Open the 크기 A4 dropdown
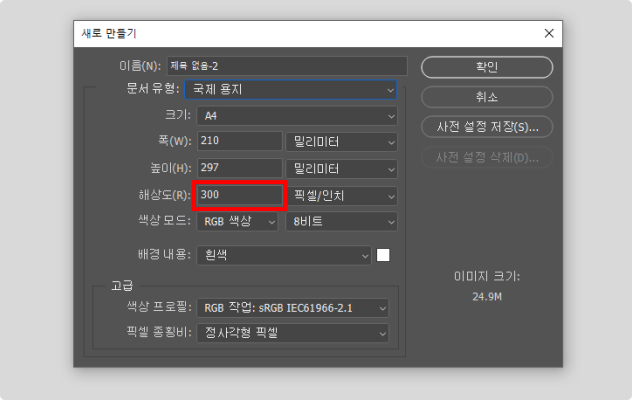The width and height of the screenshot is (632, 400). click(x=297, y=116)
